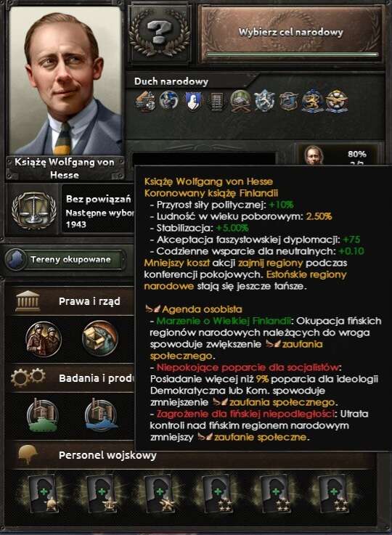
Task: Select the ship designer factory icon
Action: point(101,415)
